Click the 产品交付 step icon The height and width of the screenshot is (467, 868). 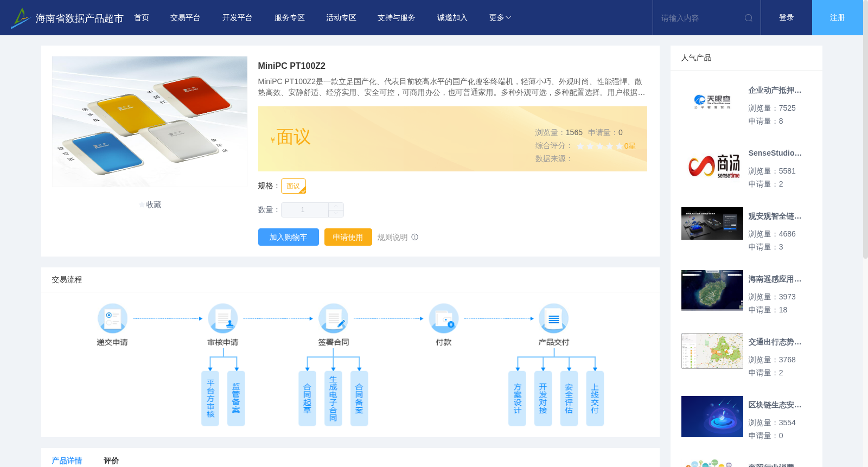click(x=554, y=318)
